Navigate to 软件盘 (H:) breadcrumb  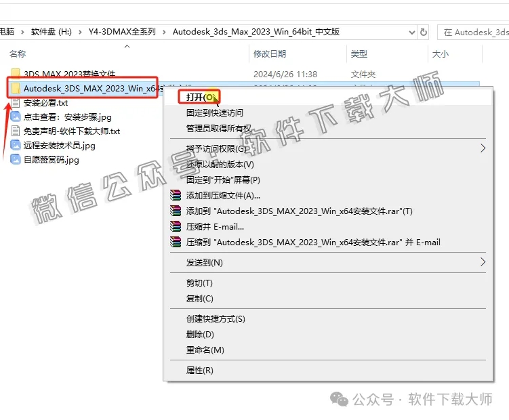point(52,32)
